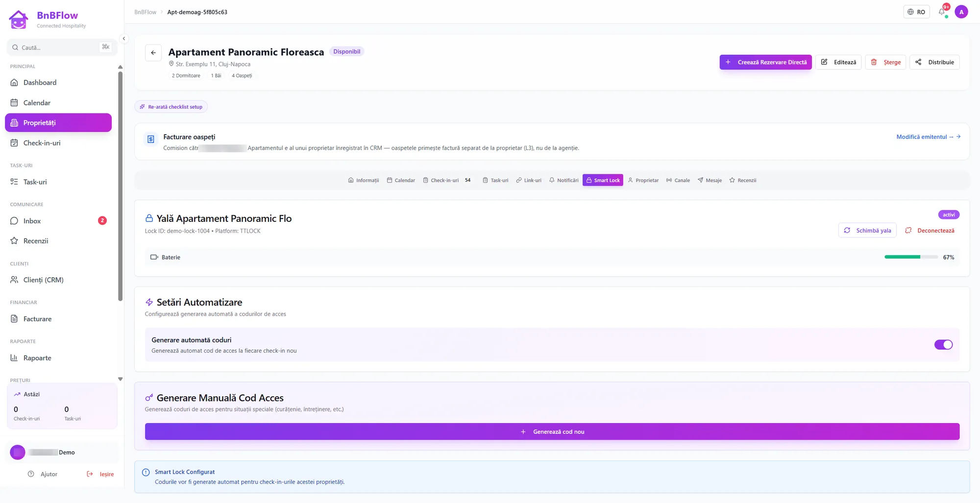Click the battery level progress bar
The height and width of the screenshot is (503, 980).
911,257
